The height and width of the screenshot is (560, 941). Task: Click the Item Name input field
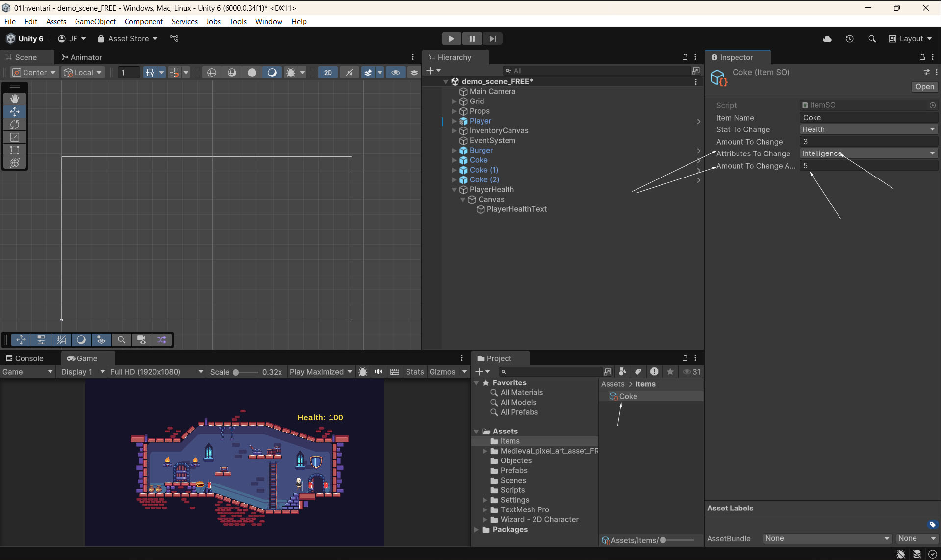(868, 118)
